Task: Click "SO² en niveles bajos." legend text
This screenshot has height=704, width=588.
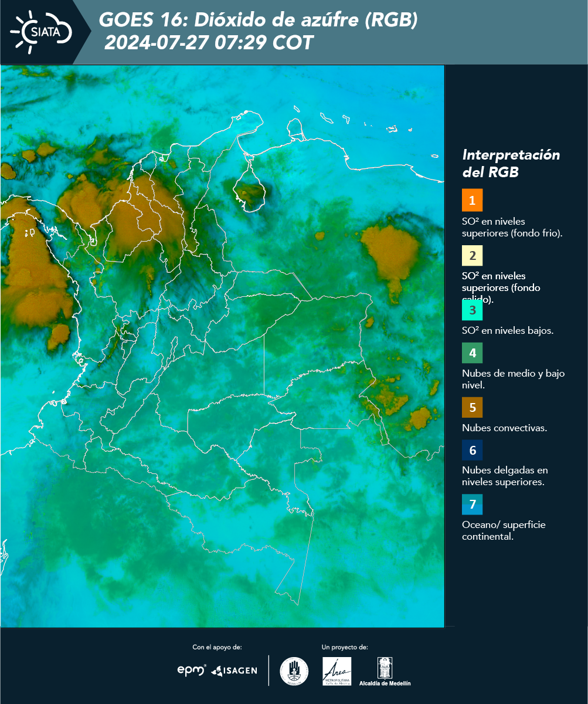Action: pyautogui.click(x=508, y=330)
